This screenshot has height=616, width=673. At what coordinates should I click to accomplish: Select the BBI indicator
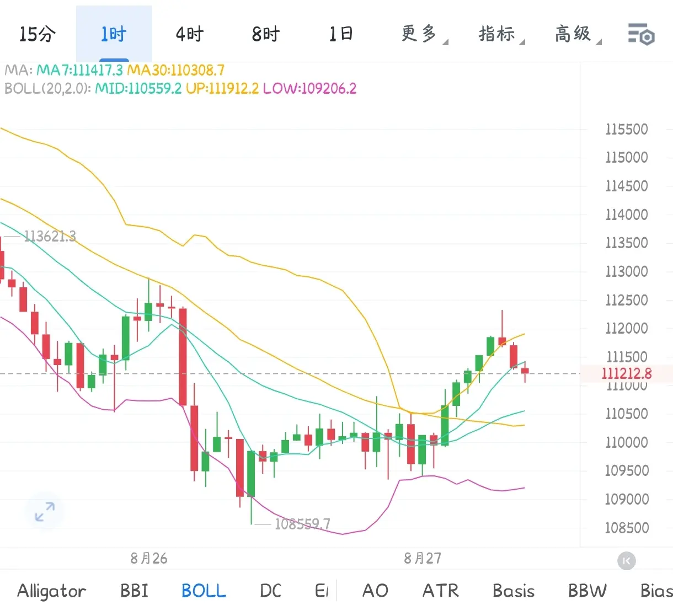(134, 591)
